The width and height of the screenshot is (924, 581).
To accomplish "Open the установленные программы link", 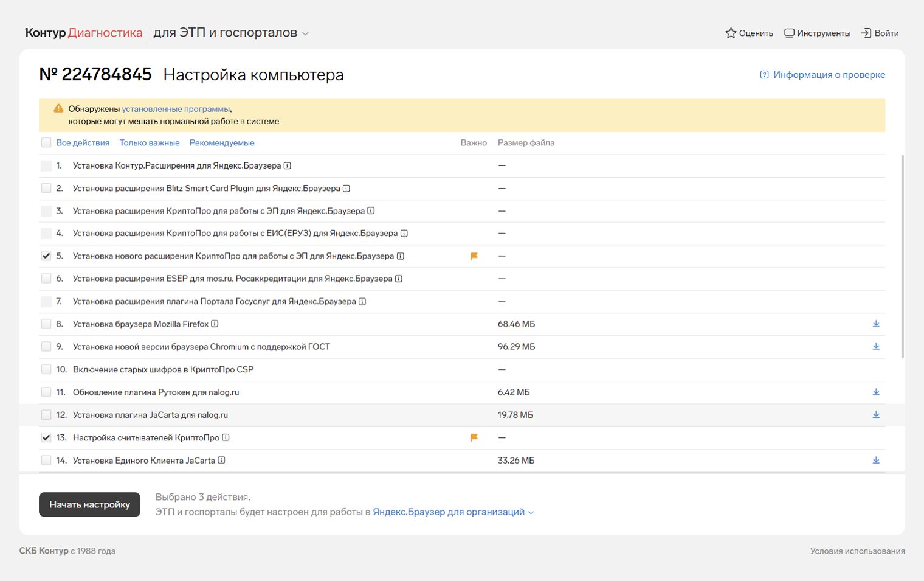I will (x=176, y=109).
